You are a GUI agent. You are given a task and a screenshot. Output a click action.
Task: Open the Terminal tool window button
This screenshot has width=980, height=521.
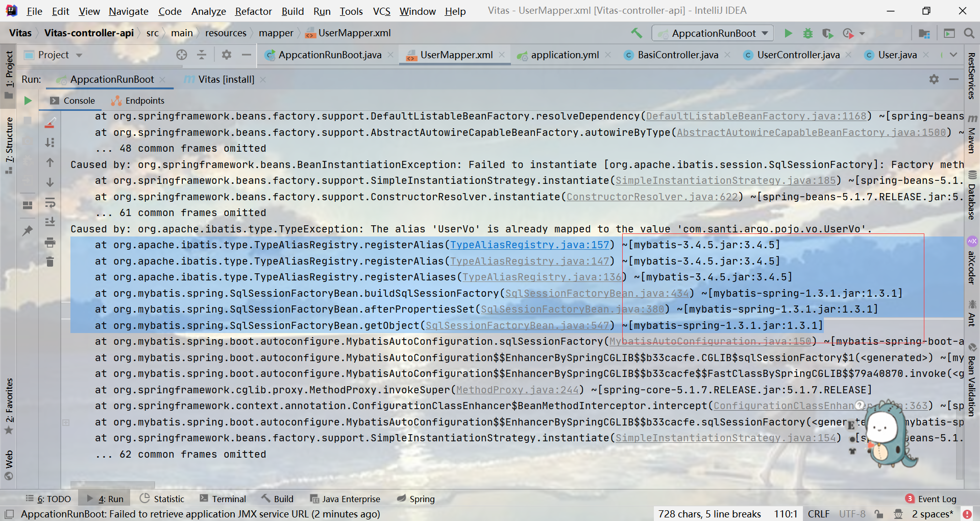click(x=223, y=499)
